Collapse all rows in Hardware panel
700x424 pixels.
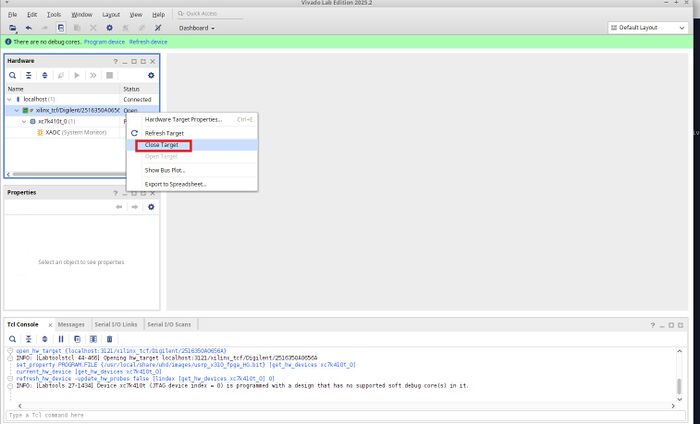tap(29, 75)
